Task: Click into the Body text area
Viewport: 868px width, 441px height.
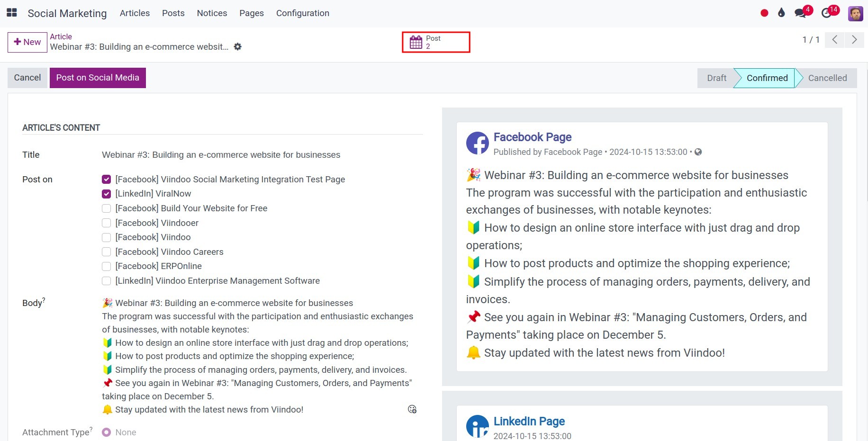Action: point(259,356)
